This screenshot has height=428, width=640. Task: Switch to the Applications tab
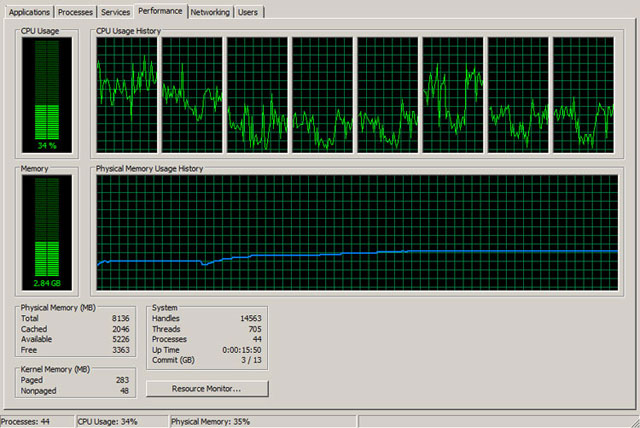pyautogui.click(x=29, y=12)
